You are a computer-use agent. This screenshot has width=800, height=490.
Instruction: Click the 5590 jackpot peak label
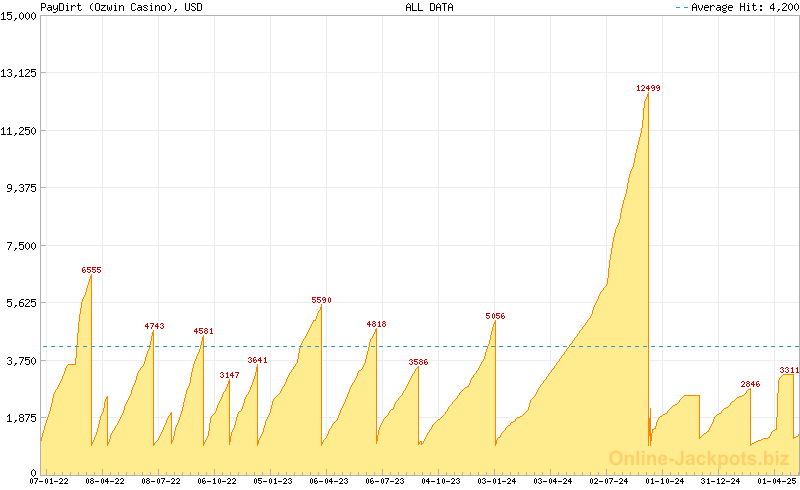coord(321,300)
